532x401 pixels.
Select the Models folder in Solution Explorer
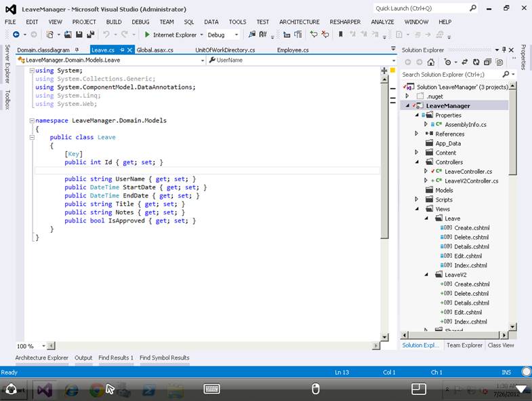coord(444,190)
